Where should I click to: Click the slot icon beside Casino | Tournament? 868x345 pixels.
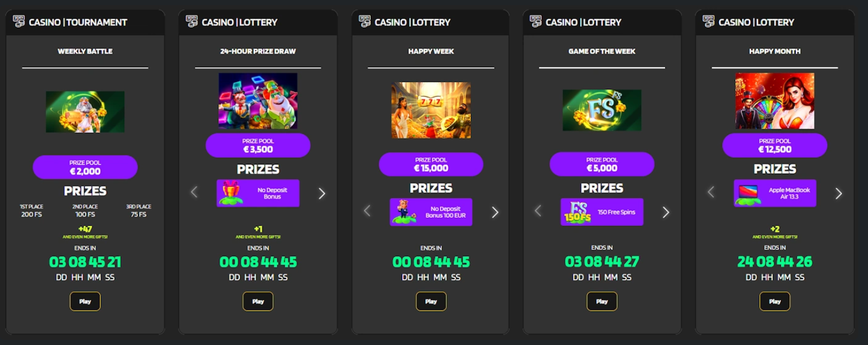click(19, 22)
